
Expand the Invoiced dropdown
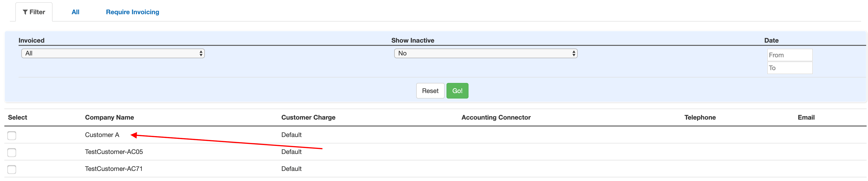click(x=113, y=53)
